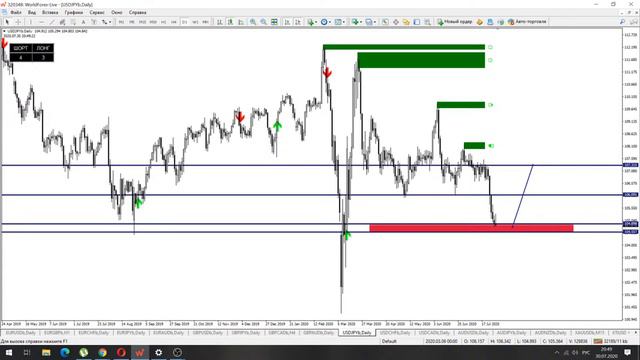The height and width of the screenshot is (360, 640).
Task: Pick the Fibonacci retracement tool
Action: (x=73, y=22)
